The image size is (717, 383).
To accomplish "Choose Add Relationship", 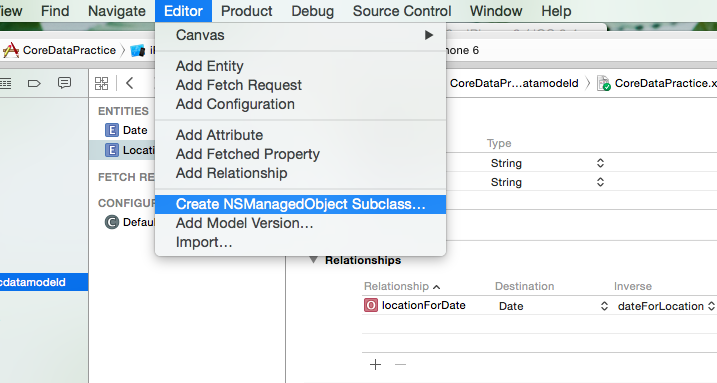I will tap(300, 173).
